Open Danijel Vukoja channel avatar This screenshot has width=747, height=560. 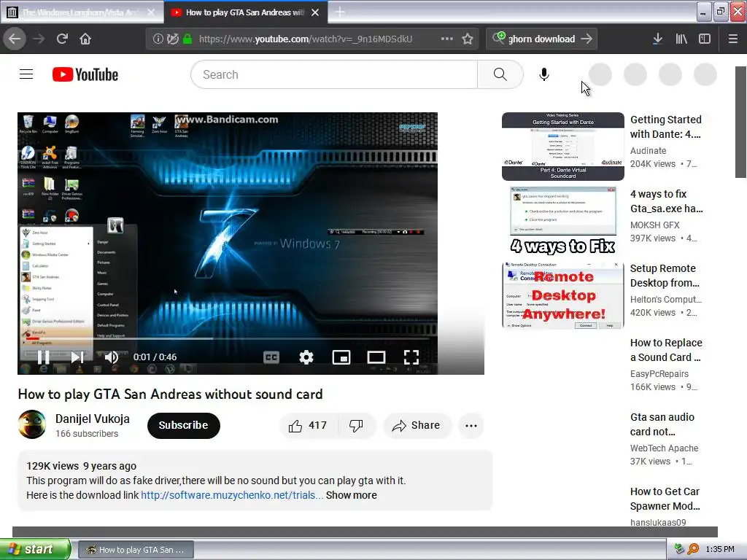[32, 424]
